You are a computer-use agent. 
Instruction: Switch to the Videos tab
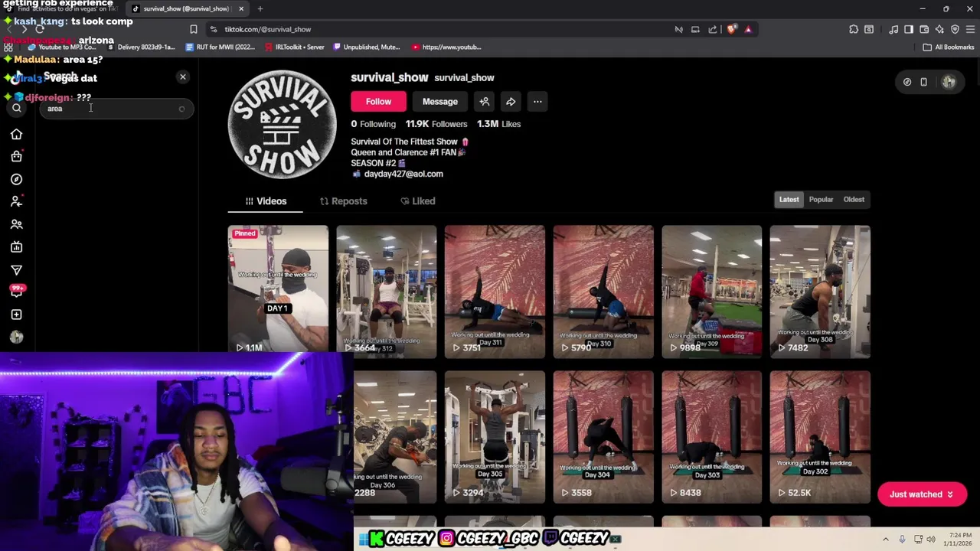coord(265,201)
